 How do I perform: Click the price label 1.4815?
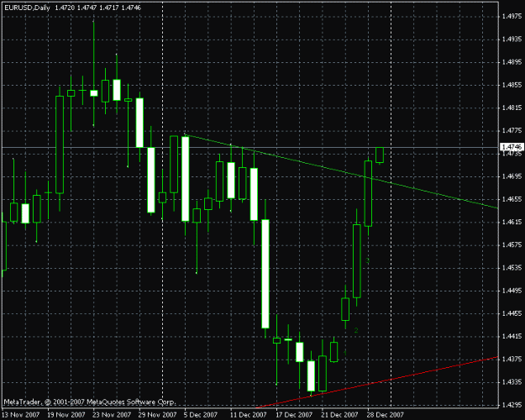(x=512, y=108)
